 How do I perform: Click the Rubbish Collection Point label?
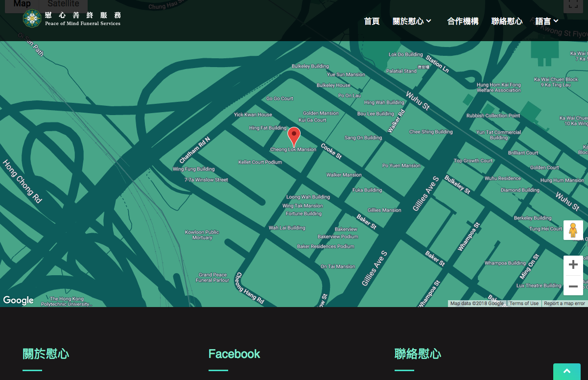(x=493, y=116)
